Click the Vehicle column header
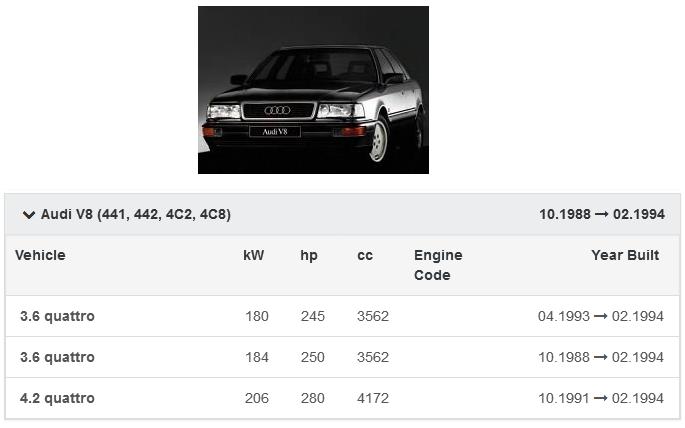 click(40, 256)
